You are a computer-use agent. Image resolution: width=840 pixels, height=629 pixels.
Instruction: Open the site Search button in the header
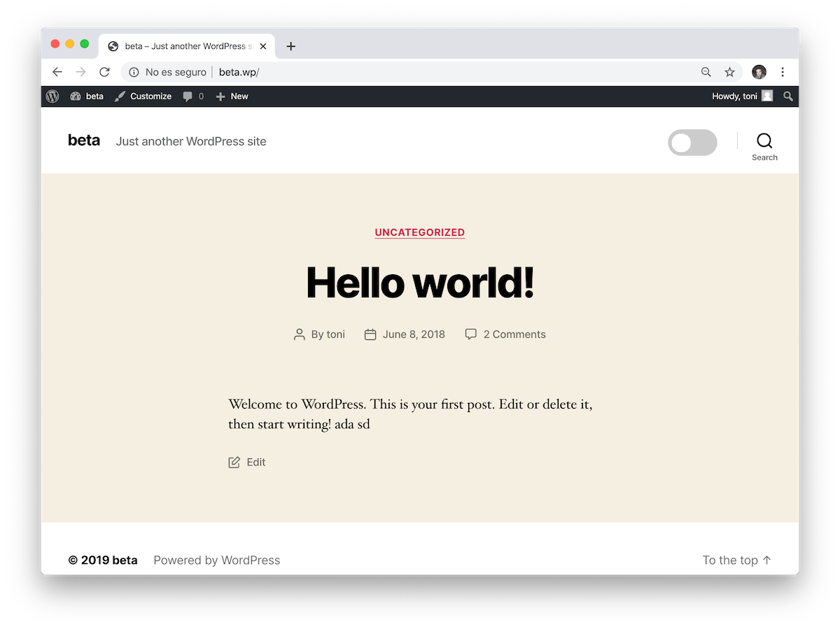[x=764, y=146]
